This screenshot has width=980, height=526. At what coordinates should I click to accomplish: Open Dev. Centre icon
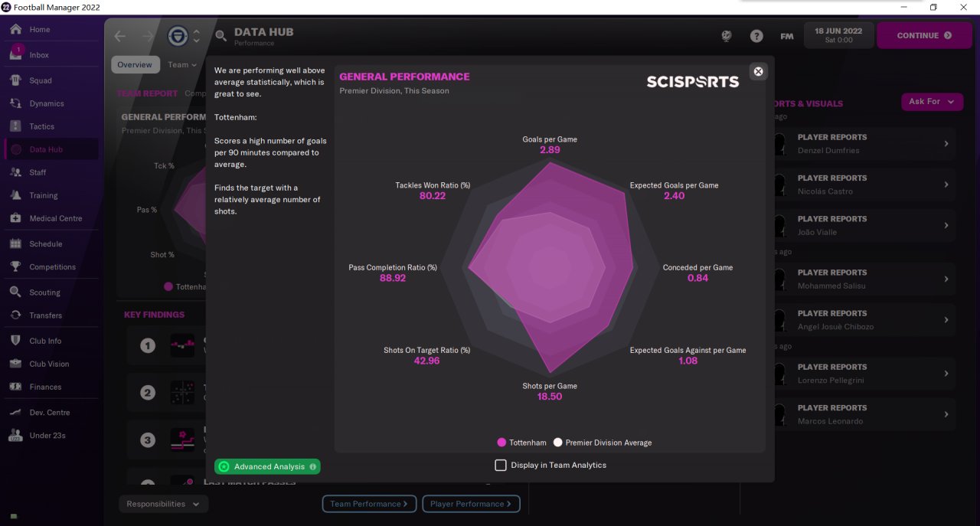[x=15, y=412]
